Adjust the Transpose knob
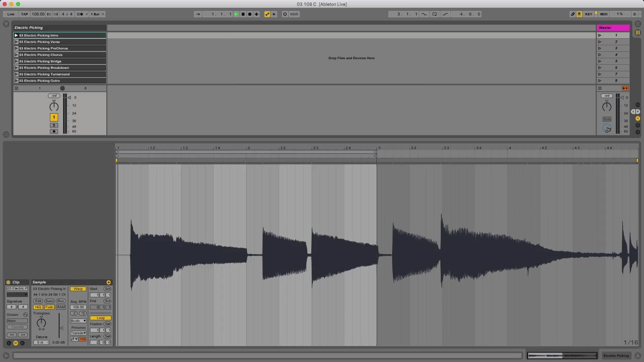The width and height of the screenshot is (644, 362). coord(41,323)
